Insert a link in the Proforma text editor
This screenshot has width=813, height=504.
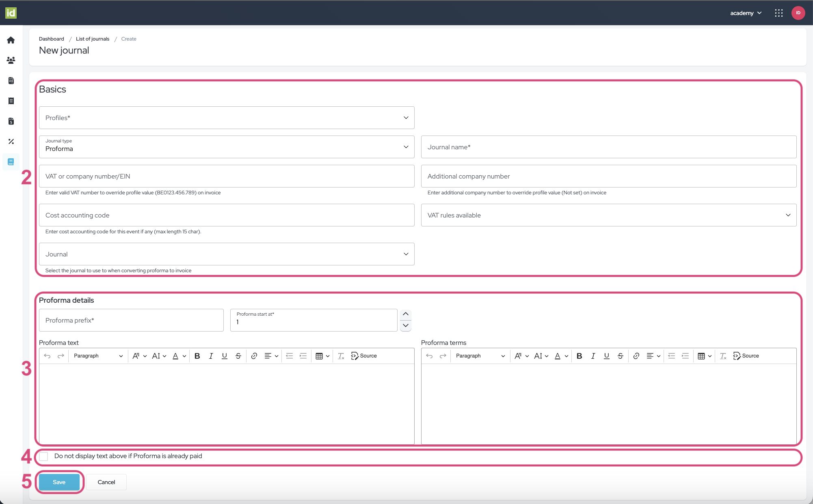point(254,356)
